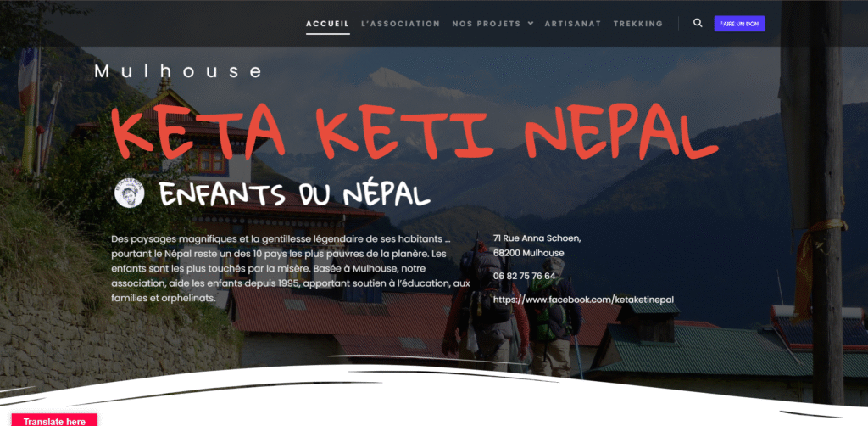Expand the Nos Projets dropdown chevron
The width and height of the screenshot is (868, 426).
tap(531, 23)
